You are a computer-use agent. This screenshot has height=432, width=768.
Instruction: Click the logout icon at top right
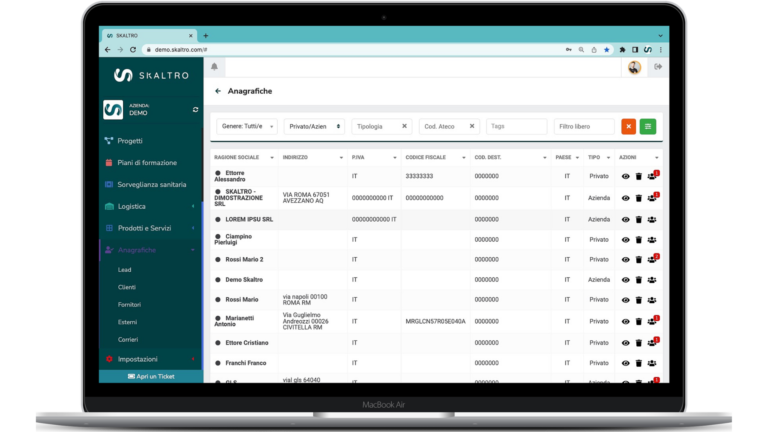(x=658, y=67)
